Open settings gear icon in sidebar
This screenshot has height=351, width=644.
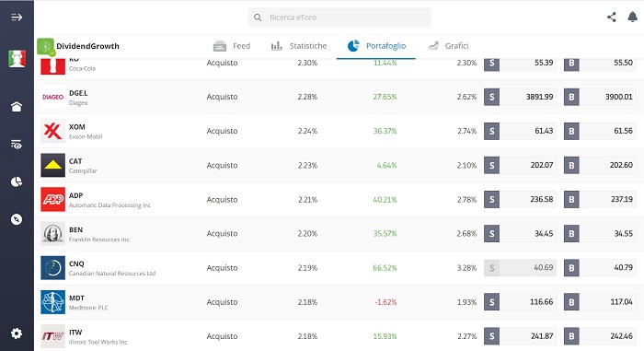pos(17,333)
